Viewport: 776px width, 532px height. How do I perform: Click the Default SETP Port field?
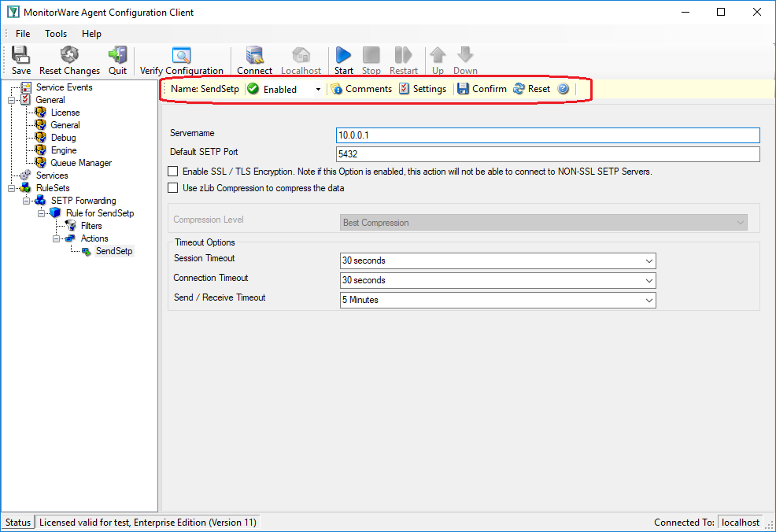point(548,154)
